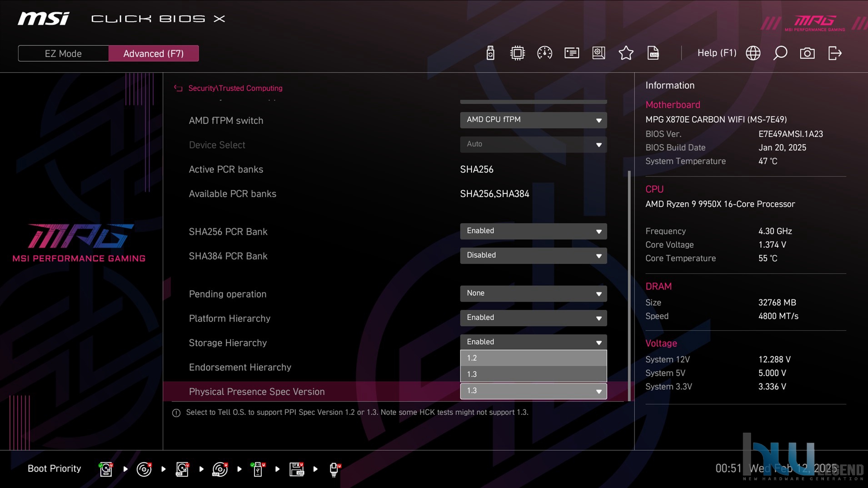
Task: Click the info icon beside the help text
Action: tap(176, 413)
